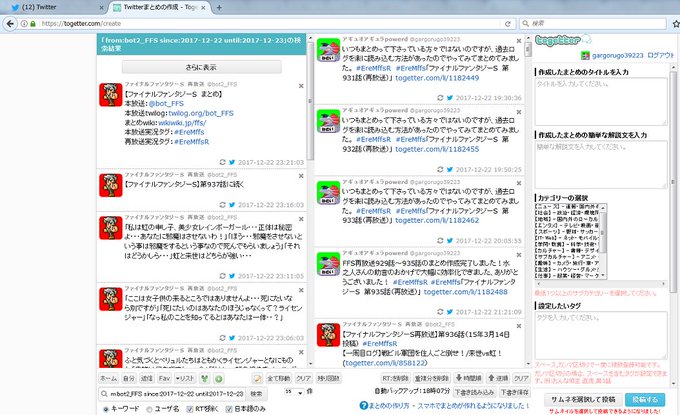Click the 下書き保存 button
Image resolution: width=680 pixels, height=415 pixels.
click(514, 392)
